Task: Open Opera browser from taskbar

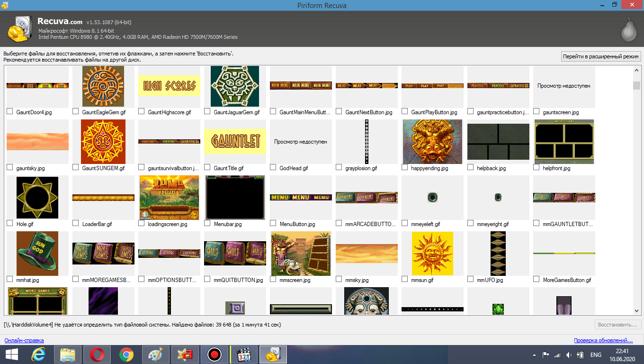Action: pyautogui.click(x=97, y=354)
